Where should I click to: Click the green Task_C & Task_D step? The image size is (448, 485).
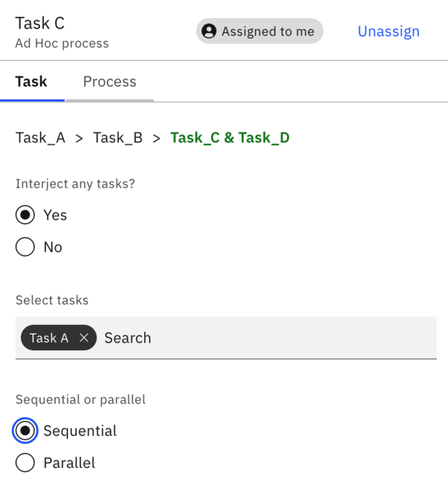pos(230,138)
